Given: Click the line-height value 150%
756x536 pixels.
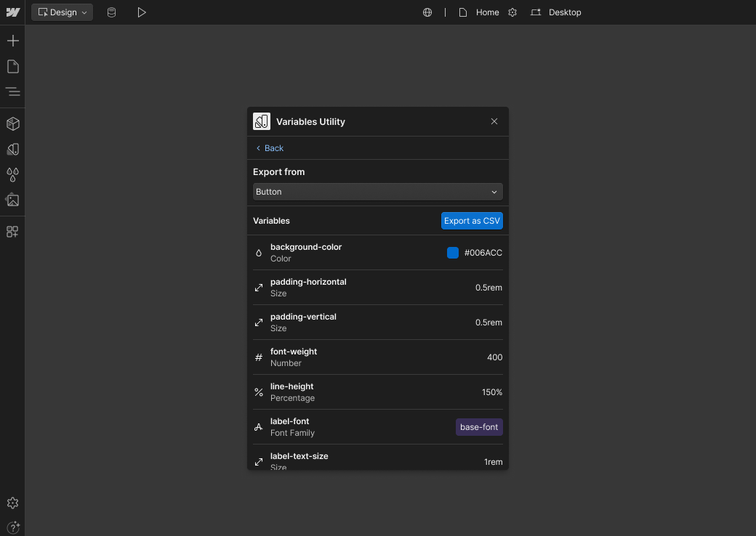Looking at the screenshot, I should (492, 392).
